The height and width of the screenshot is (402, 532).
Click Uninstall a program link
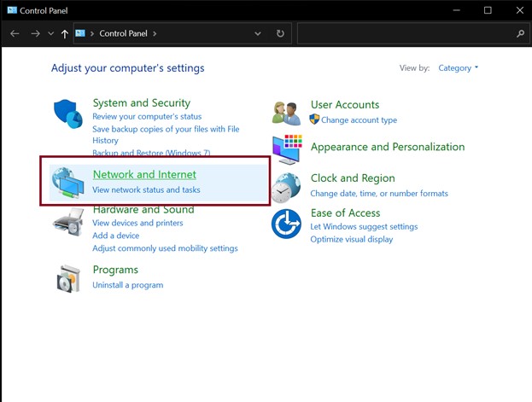128,285
